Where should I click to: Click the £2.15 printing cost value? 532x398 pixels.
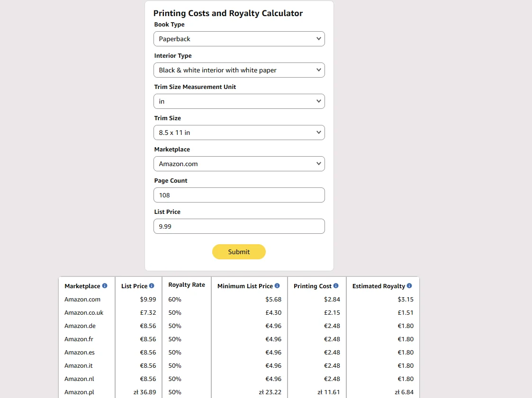tap(332, 312)
